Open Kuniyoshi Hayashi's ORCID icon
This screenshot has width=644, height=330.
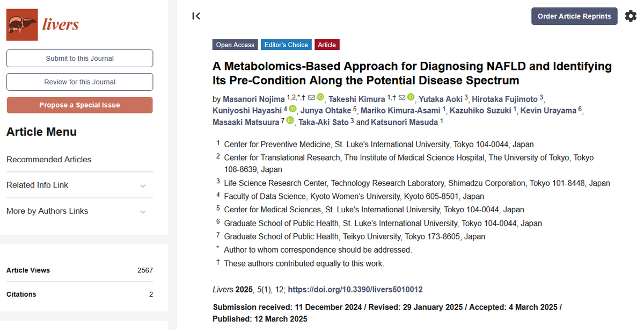coord(292,109)
